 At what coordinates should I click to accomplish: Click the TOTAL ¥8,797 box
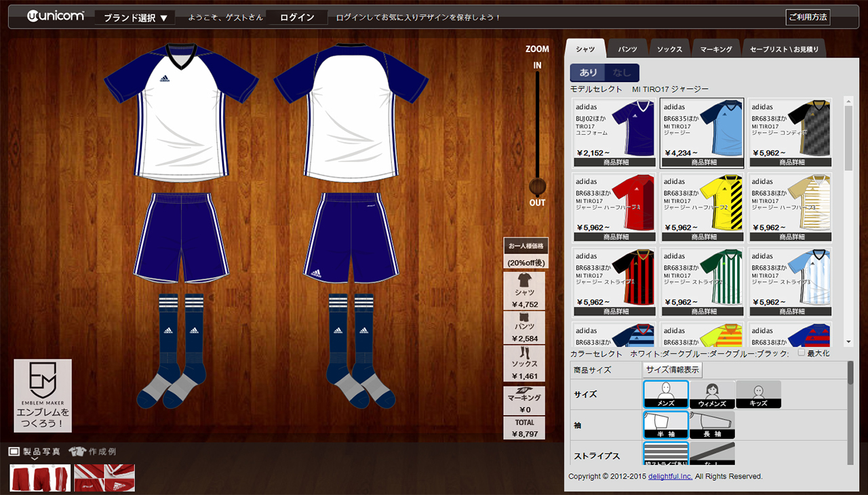(x=524, y=428)
